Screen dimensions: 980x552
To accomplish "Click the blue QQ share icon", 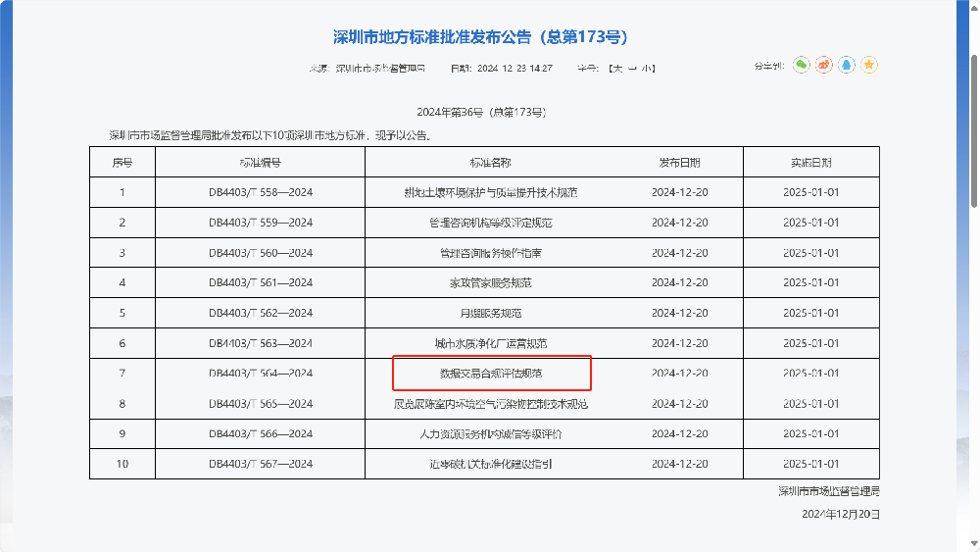I will pos(847,66).
